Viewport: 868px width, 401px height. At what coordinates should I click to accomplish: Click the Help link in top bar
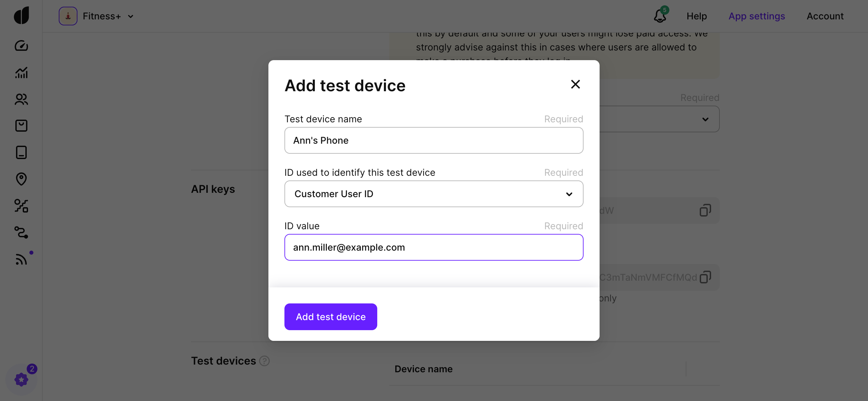point(696,15)
